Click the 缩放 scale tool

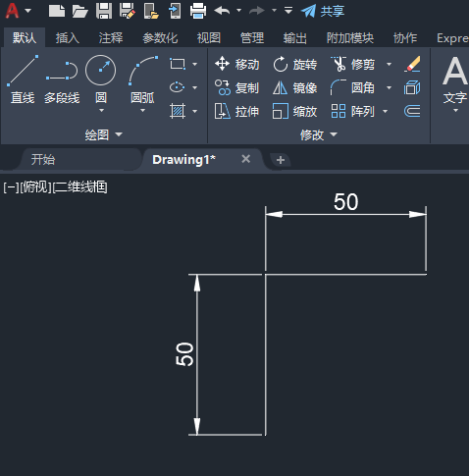tap(295, 111)
